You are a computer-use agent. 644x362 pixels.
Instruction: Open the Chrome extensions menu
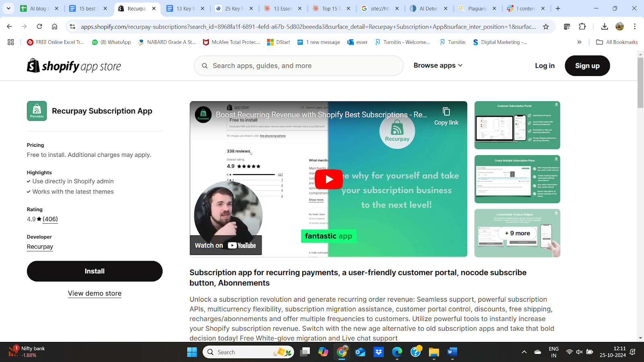[x=582, y=27]
